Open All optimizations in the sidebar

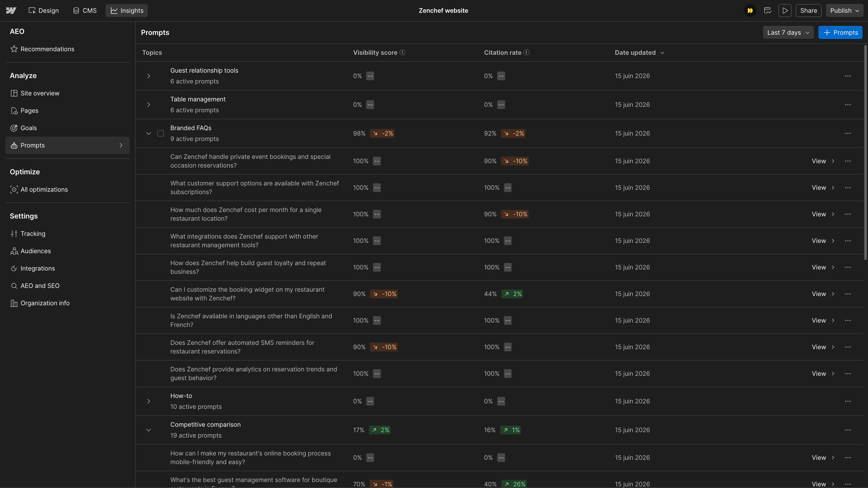click(x=67, y=190)
